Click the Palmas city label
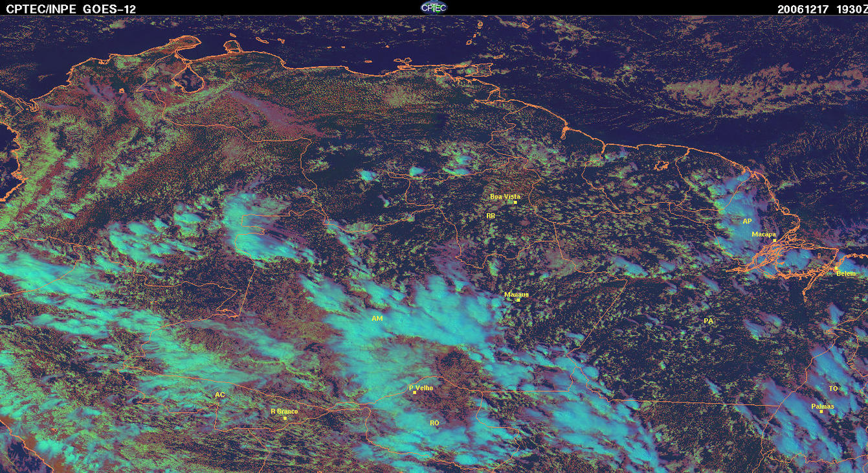This screenshot has height=473, width=868. (823, 407)
